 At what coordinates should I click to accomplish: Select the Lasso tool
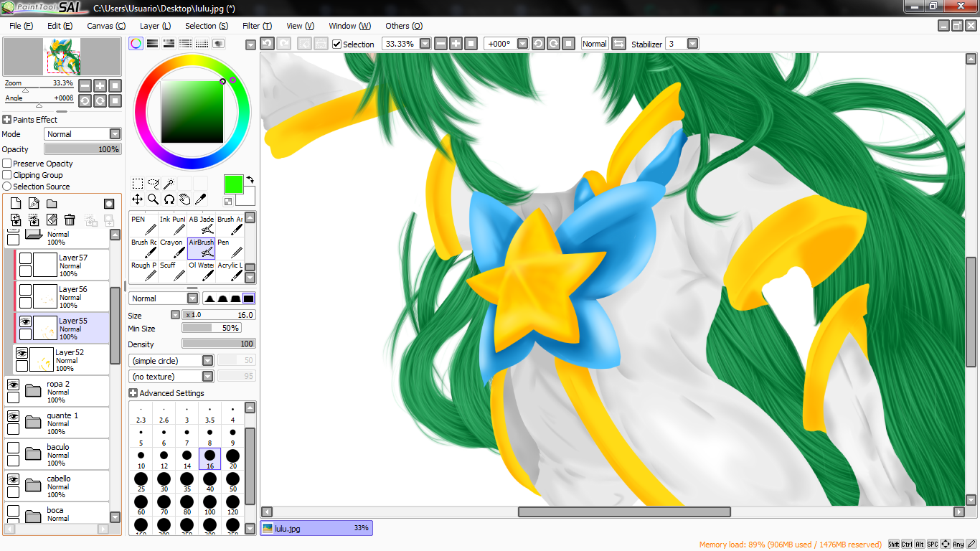(154, 184)
